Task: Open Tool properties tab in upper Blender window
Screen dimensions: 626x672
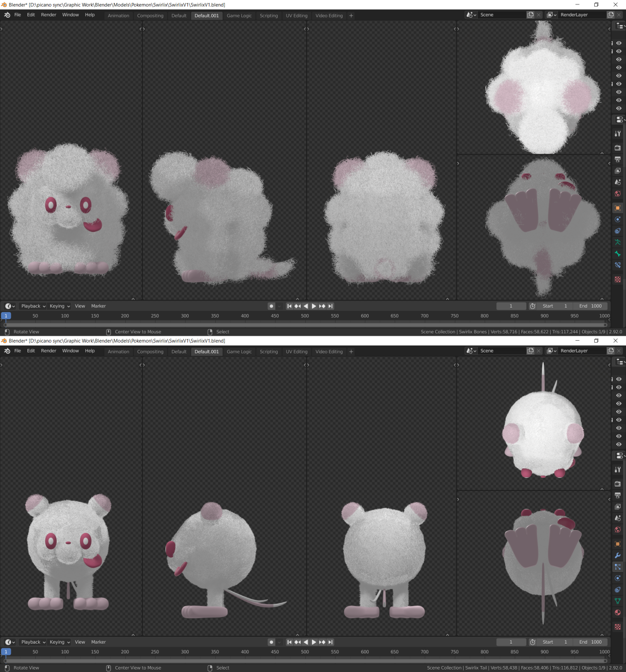Action: coord(618,134)
